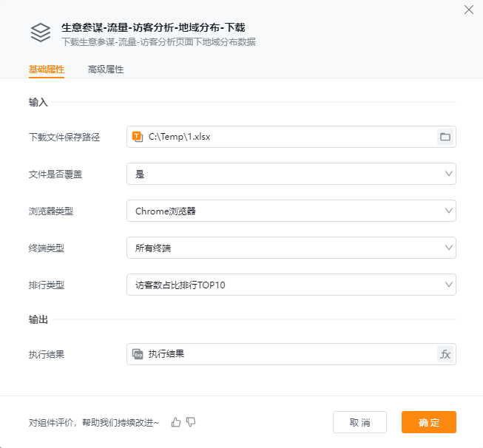Click the 输入 section header
Viewport: 483px width, 448px height.
coord(38,102)
